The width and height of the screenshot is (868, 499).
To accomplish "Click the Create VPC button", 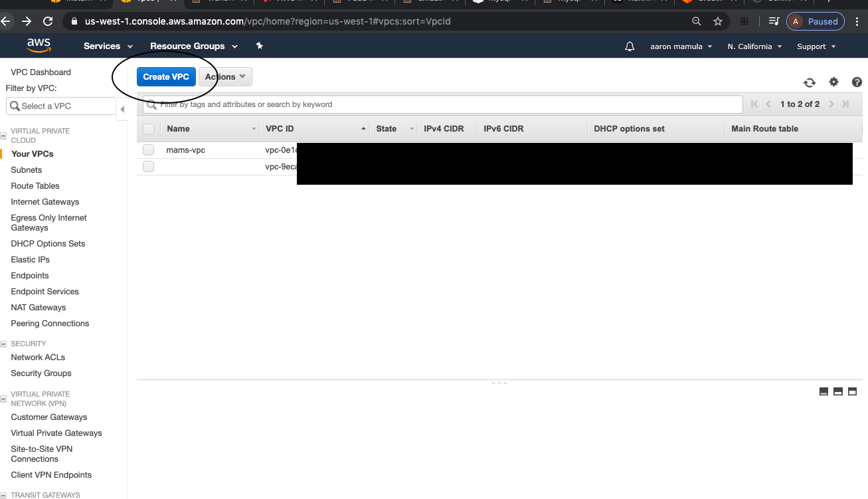I will pos(166,77).
